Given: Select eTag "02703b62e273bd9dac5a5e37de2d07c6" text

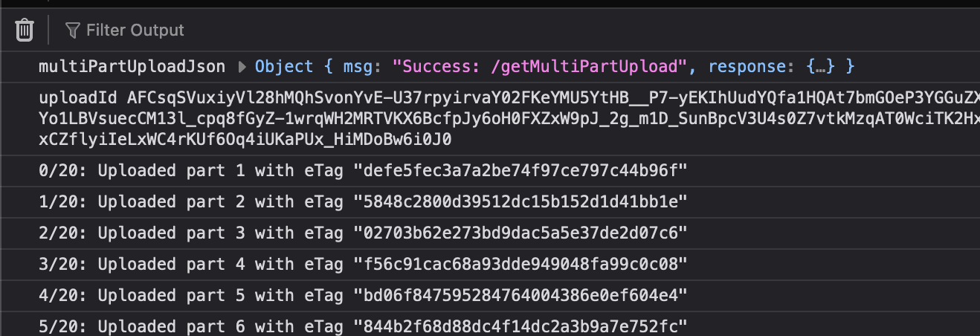Looking at the screenshot, I should click(521, 233).
